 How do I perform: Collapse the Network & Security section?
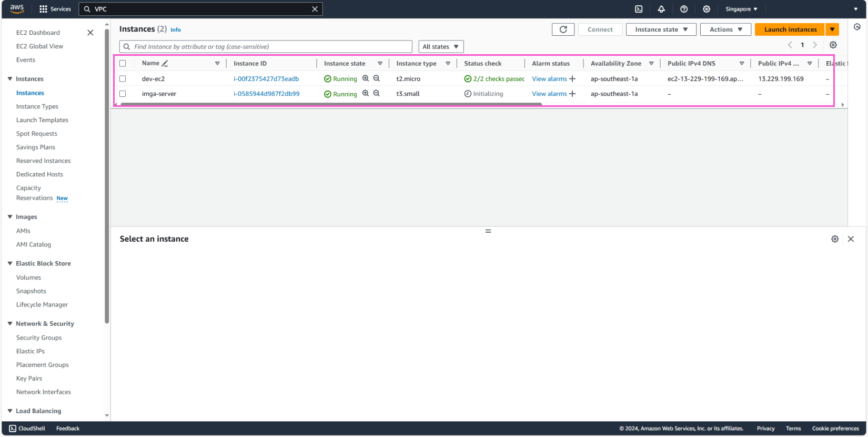pos(10,323)
